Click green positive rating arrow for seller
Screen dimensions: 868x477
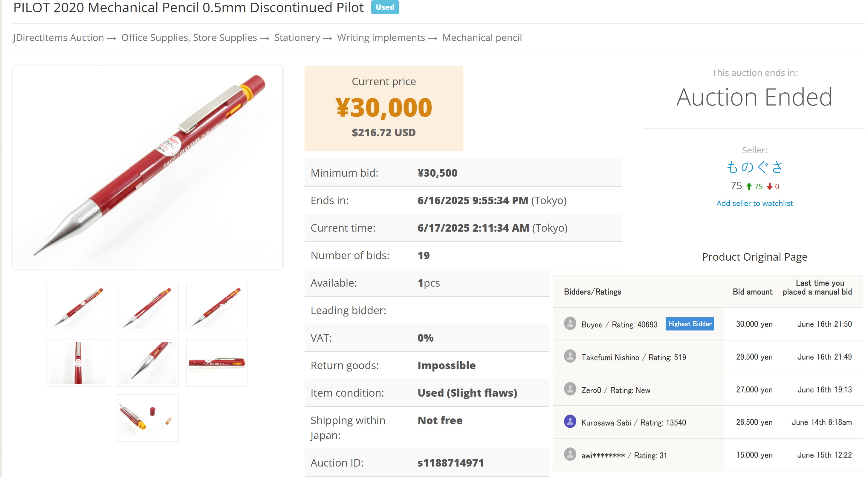click(x=749, y=186)
